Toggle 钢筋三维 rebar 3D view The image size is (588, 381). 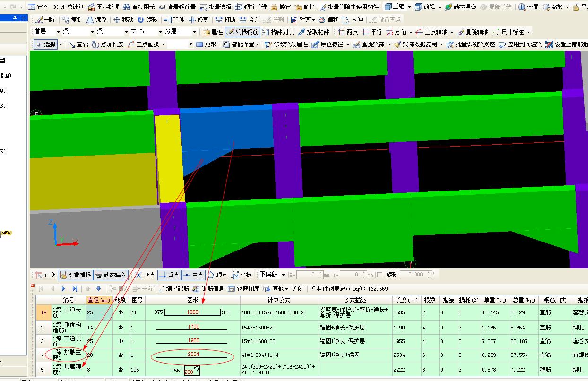tap(251, 7)
